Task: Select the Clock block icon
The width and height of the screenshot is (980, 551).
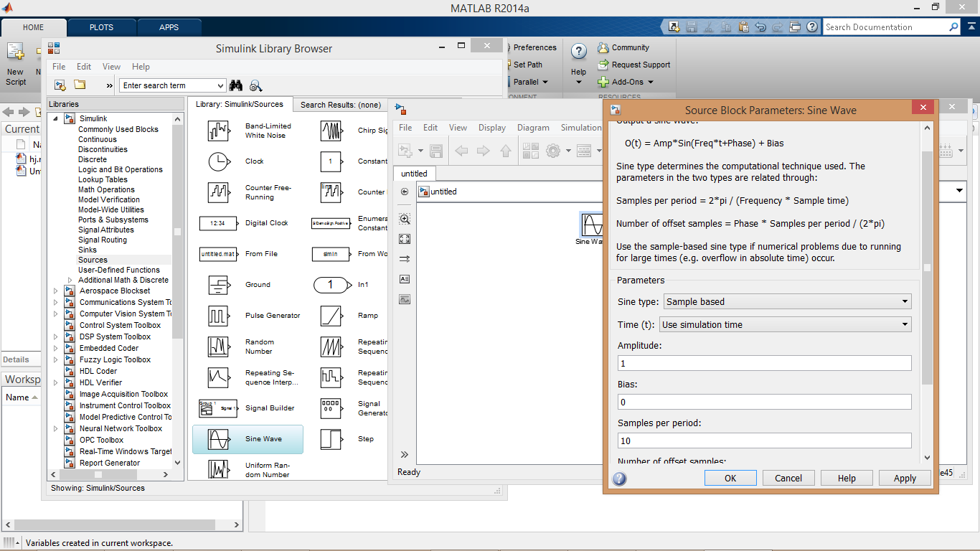Action: point(218,161)
